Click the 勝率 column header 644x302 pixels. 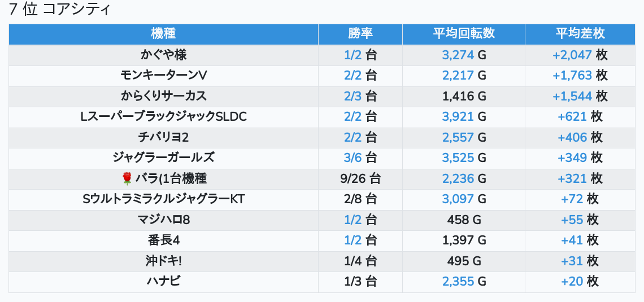(x=360, y=34)
